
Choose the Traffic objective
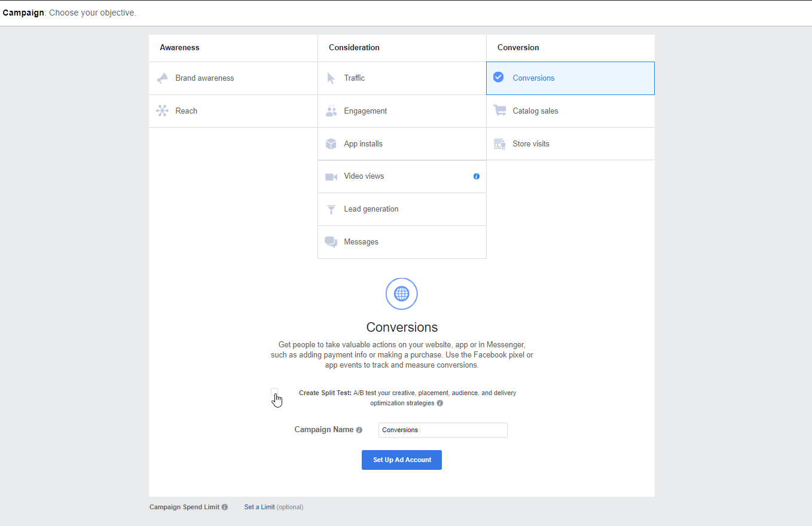(402, 78)
